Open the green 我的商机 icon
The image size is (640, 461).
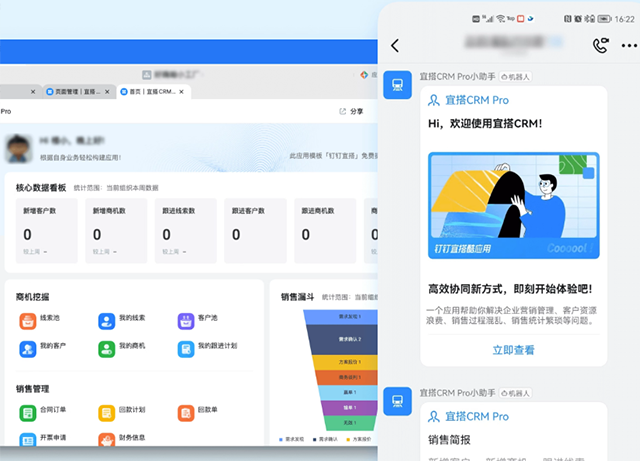107,349
